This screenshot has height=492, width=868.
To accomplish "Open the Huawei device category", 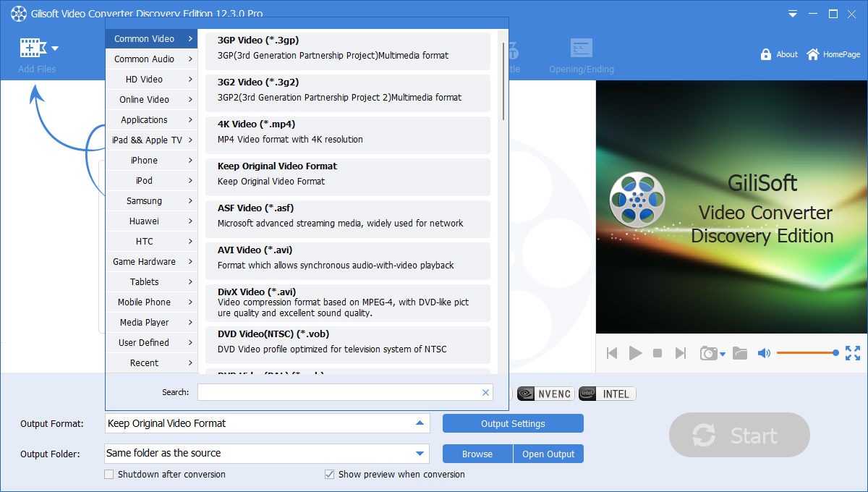I will (152, 221).
